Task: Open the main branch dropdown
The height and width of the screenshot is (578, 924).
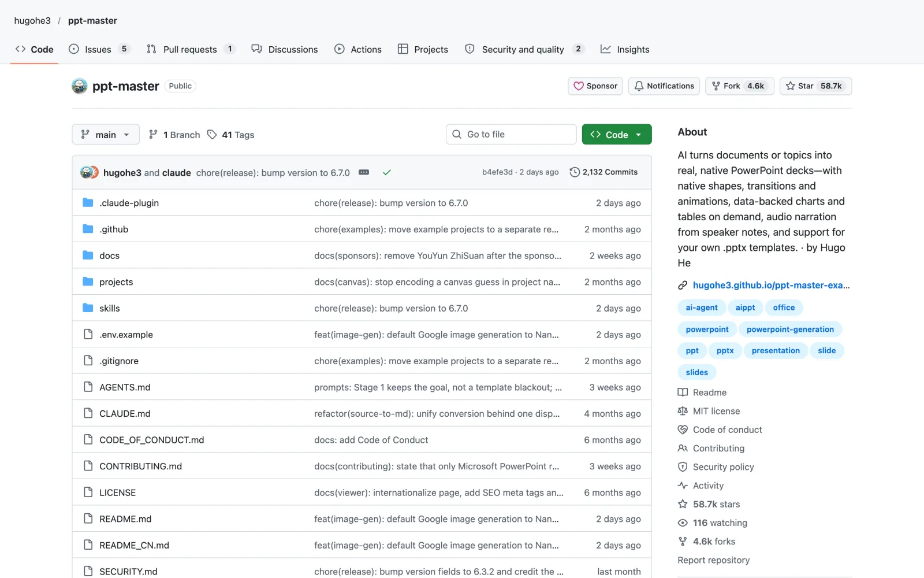Action: pyautogui.click(x=106, y=134)
